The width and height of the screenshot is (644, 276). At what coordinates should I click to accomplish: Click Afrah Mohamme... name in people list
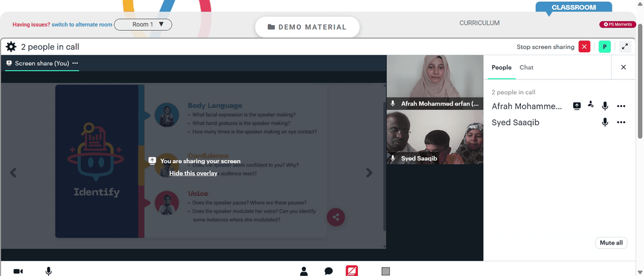[x=527, y=106]
